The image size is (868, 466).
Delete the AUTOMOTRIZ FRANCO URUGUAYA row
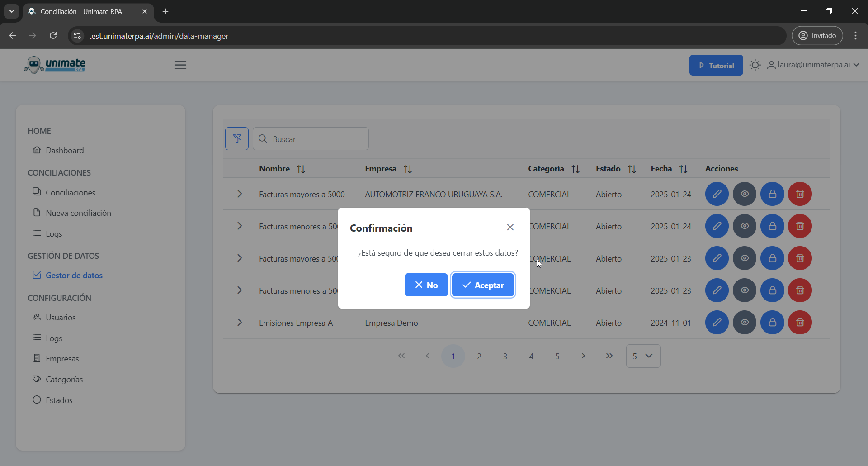click(x=800, y=194)
